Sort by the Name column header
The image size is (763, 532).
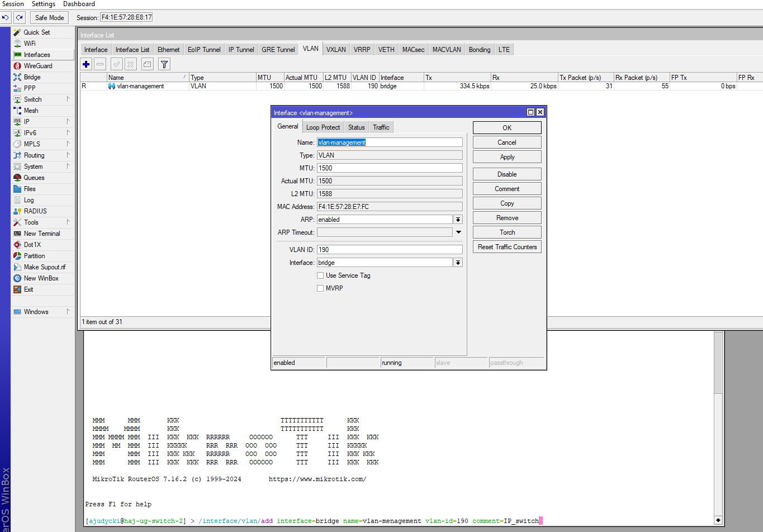tap(148, 78)
